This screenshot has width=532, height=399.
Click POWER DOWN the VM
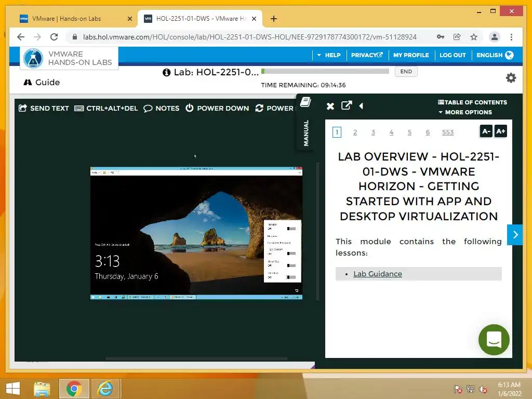[217, 108]
